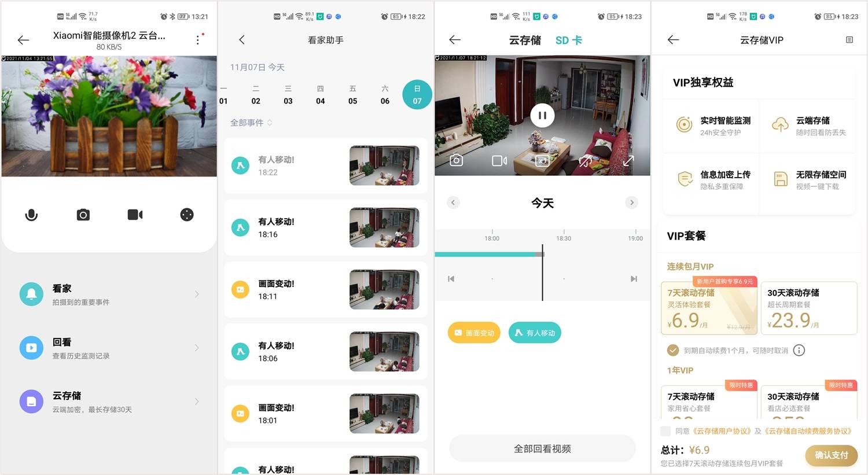Open three-dot menu on camera screen

[x=198, y=39]
